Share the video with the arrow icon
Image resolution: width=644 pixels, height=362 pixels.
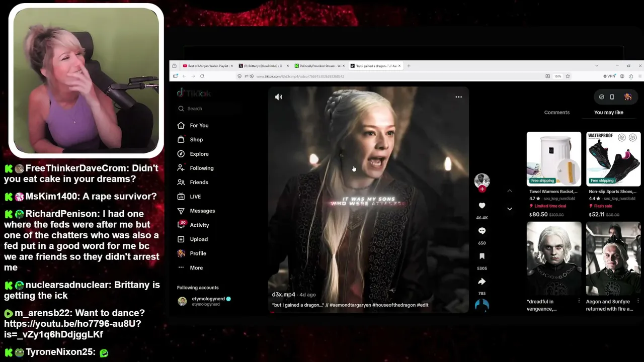pyautogui.click(x=482, y=282)
